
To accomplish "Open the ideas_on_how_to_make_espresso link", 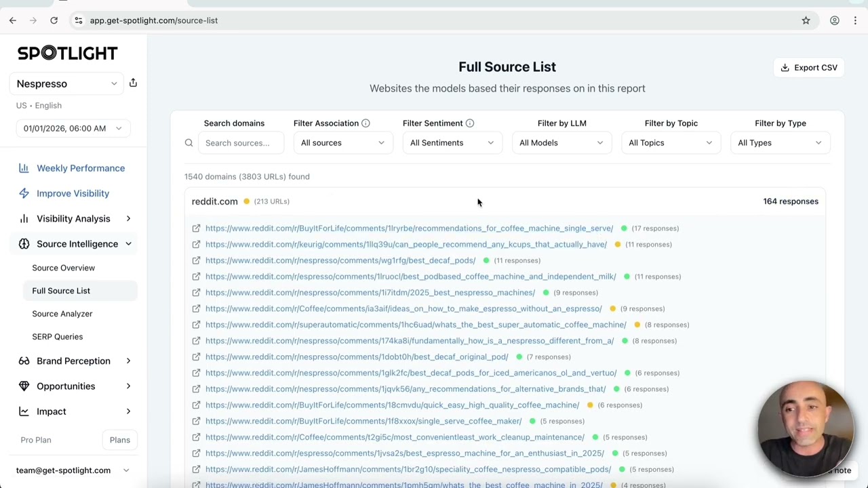I will (403, 308).
